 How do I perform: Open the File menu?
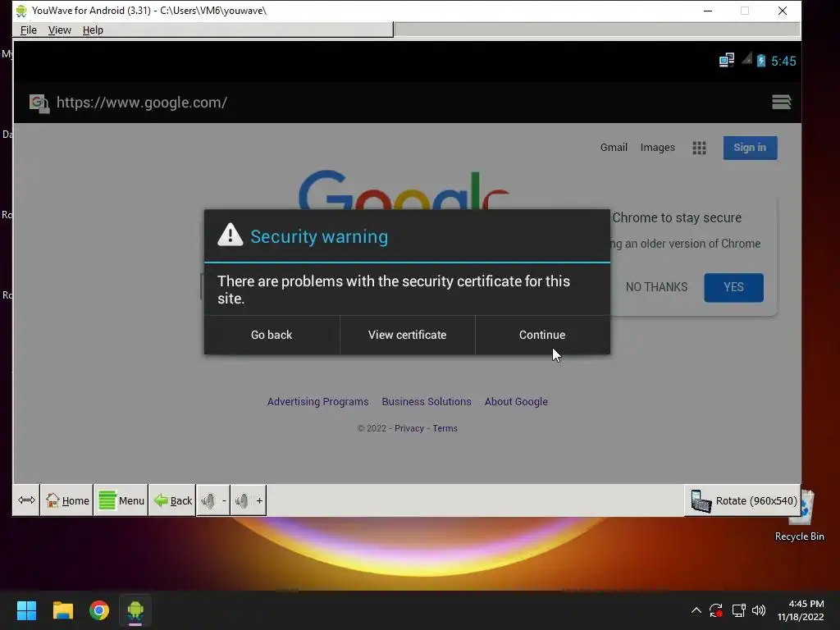click(x=29, y=30)
